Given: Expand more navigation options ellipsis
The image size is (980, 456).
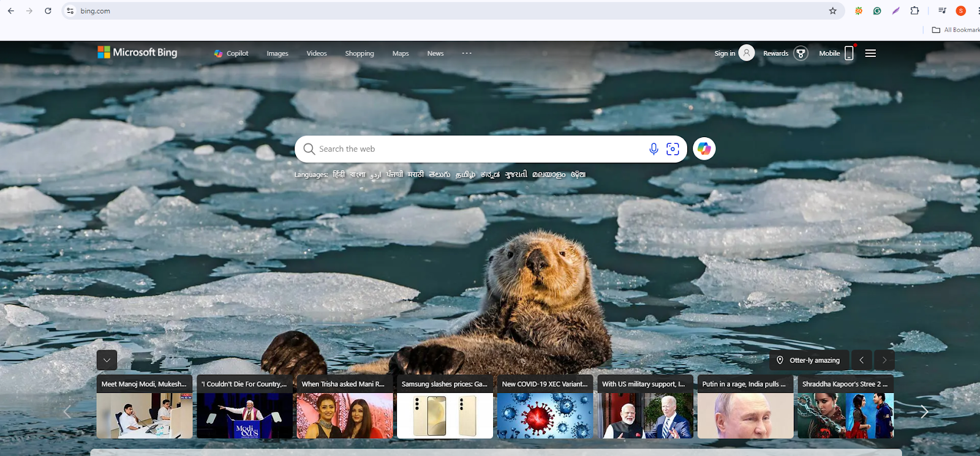Looking at the screenshot, I should click(x=467, y=53).
